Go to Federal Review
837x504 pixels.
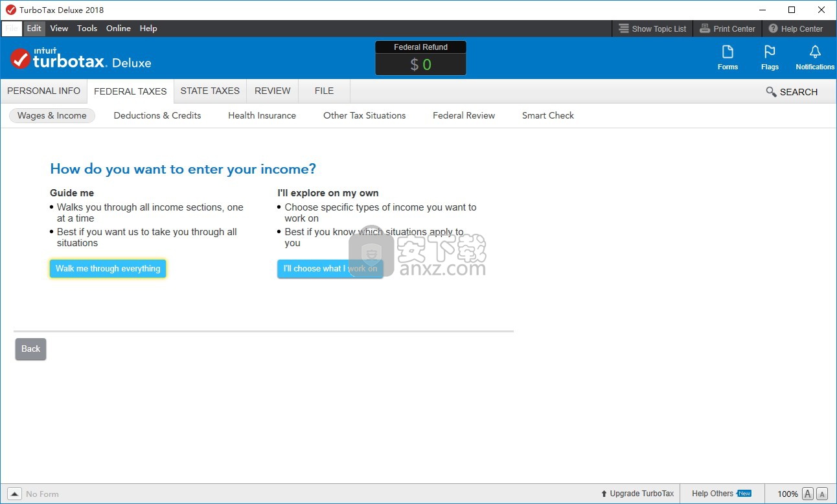[464, 115]
